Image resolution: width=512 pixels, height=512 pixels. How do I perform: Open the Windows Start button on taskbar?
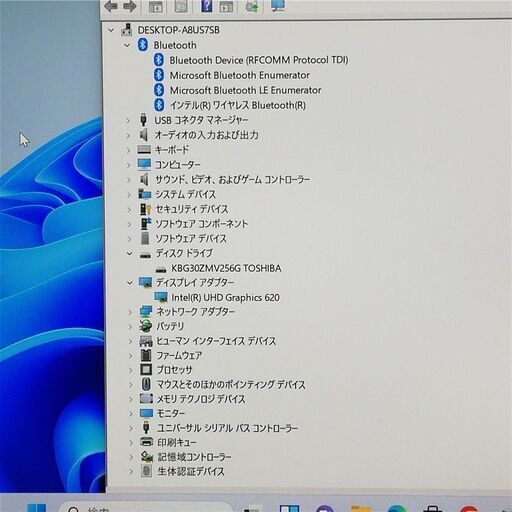[36, 508]
